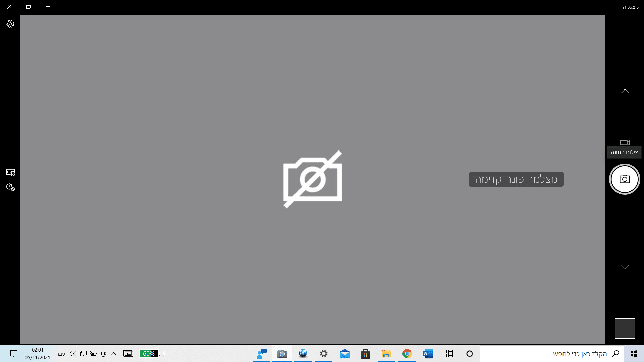Open File Explorer

click(x=386, y=354)
